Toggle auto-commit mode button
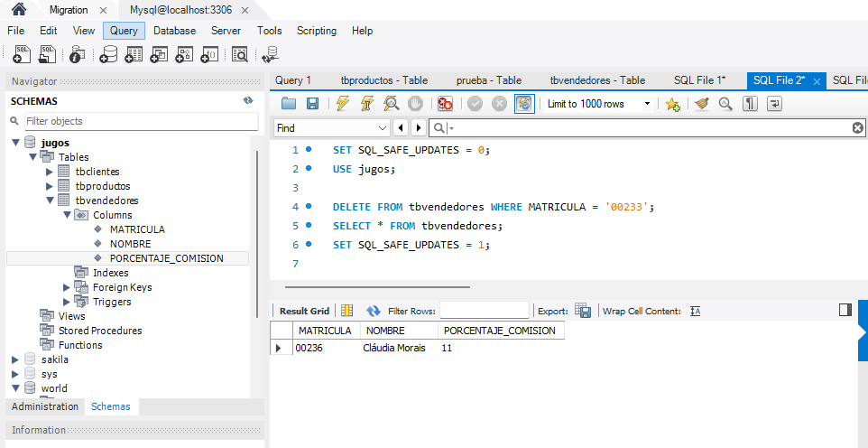Viewport: 868px width, 448px height. (x=525, y=104)
